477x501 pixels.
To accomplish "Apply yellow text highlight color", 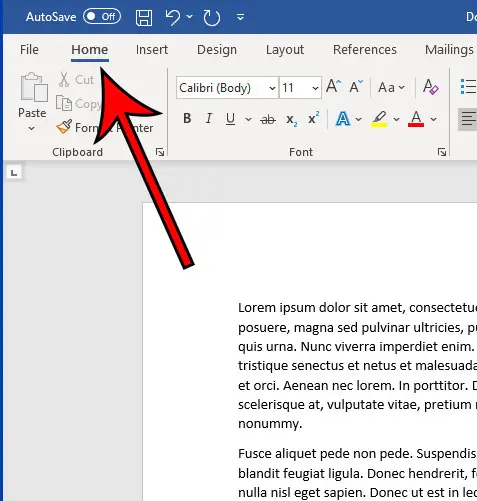I will coord(379,119).
